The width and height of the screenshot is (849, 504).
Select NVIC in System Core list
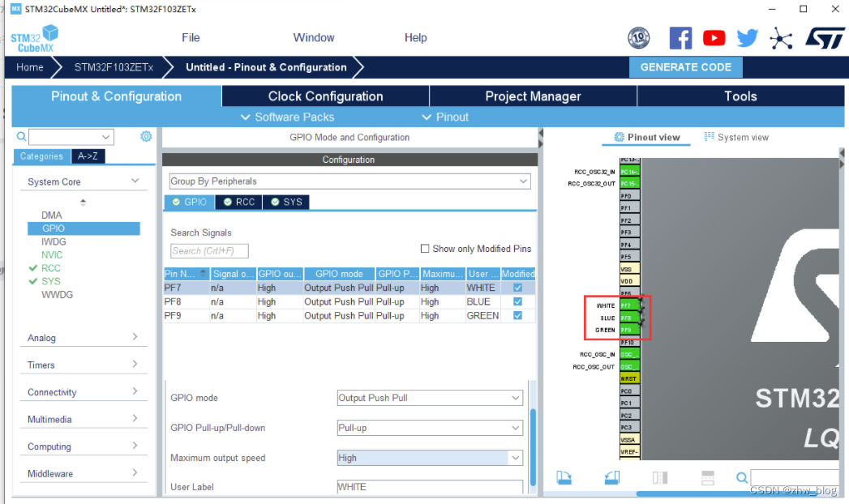52,254
